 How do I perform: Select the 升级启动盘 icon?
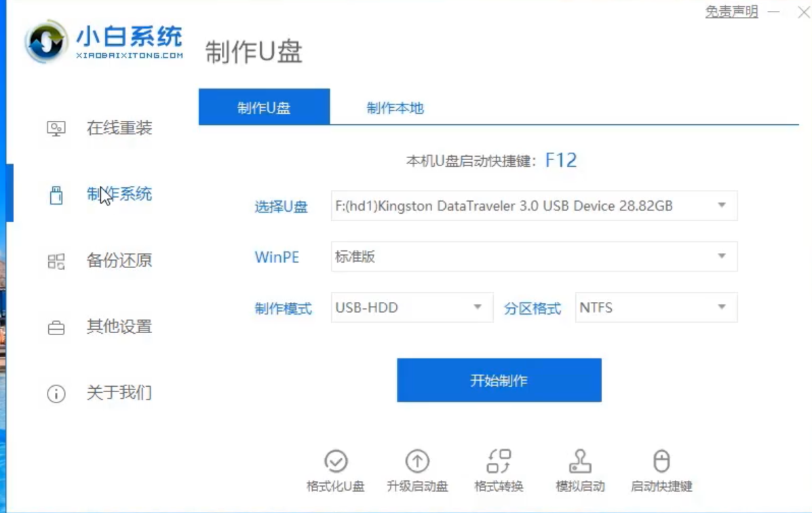[x=417, y=470]
